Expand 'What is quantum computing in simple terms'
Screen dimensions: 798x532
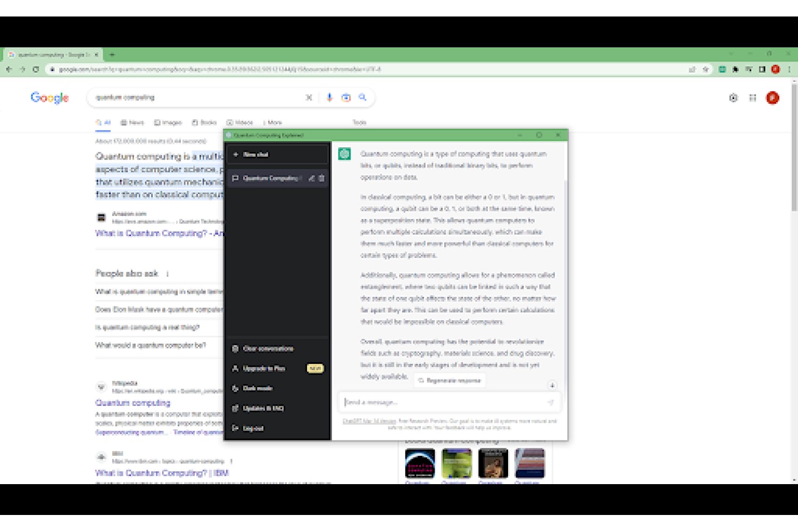coord(159,292)
